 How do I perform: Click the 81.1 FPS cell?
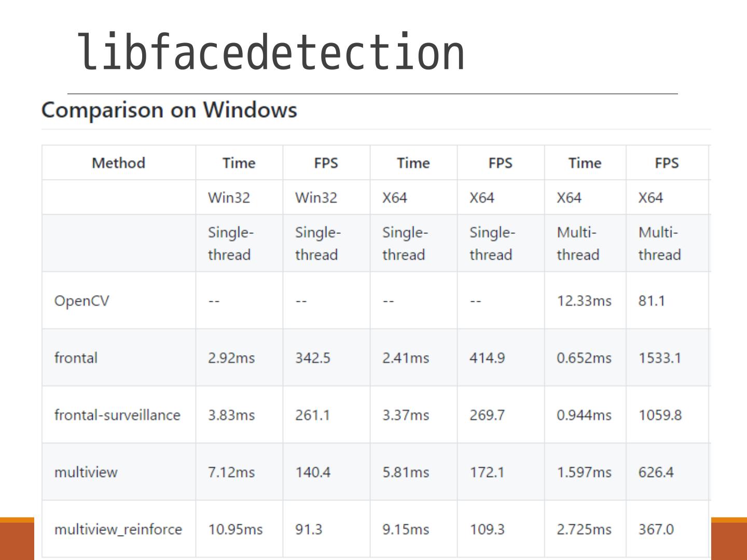pos(652,301)
